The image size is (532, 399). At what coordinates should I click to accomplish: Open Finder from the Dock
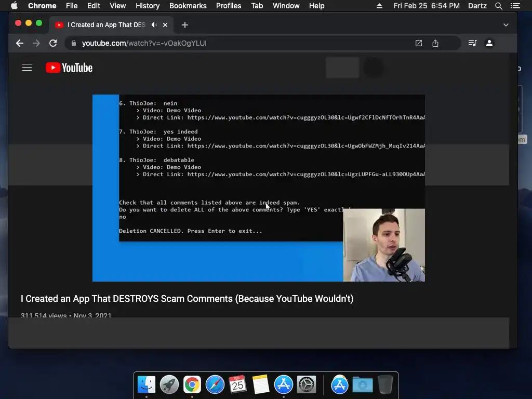click(x=147, y=385)
